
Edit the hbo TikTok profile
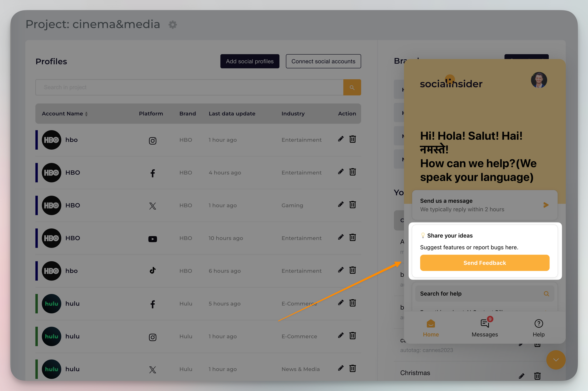[x=341, y=270]
